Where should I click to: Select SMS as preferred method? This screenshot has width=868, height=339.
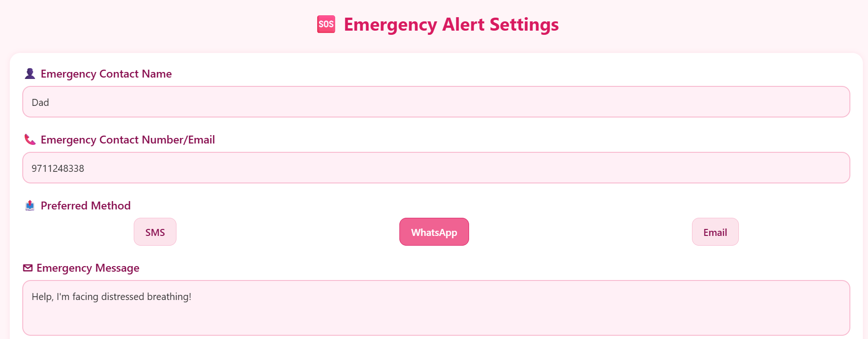155,232
